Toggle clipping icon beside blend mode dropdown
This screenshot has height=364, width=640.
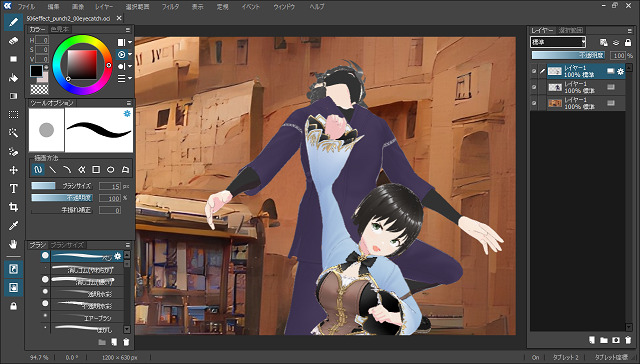click(604, 42)
